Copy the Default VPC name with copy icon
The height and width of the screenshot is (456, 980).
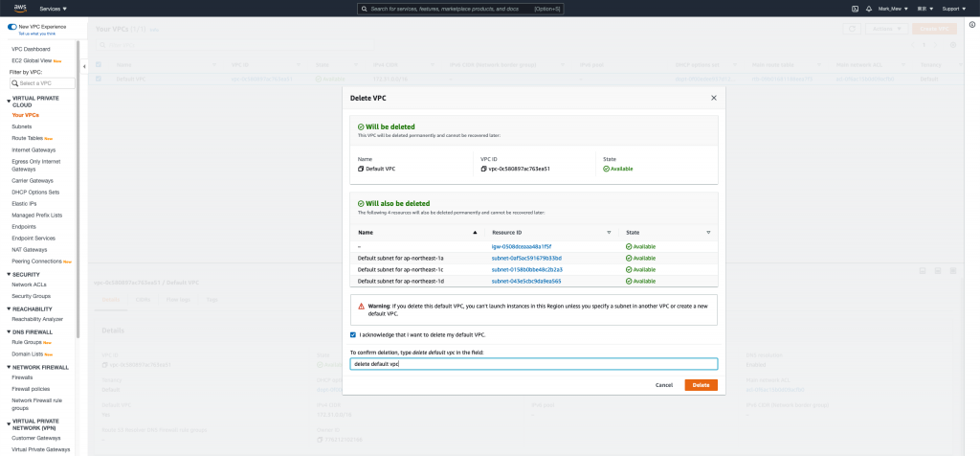tap(360, 169)
